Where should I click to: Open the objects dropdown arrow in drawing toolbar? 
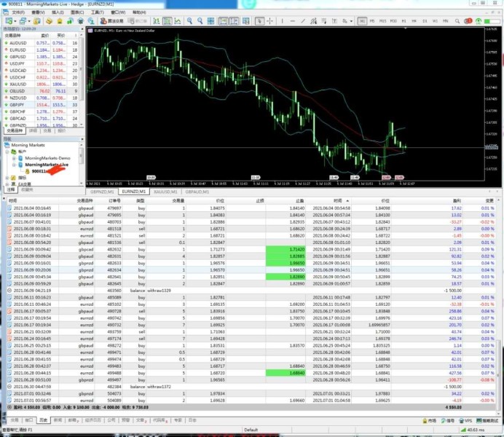(351, 22)
